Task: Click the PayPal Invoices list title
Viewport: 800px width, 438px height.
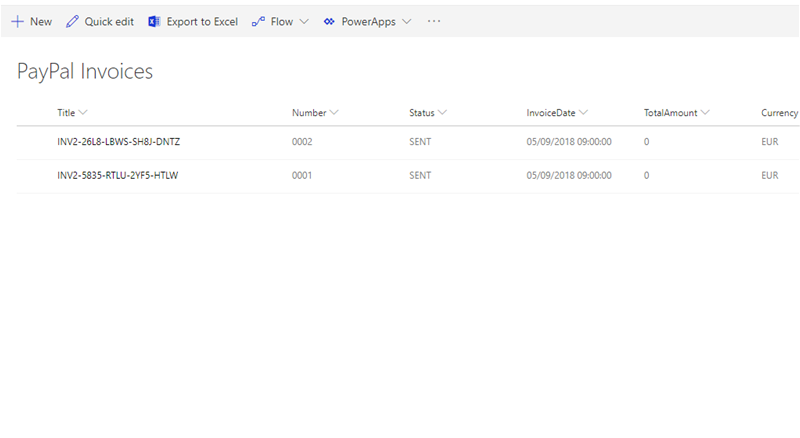Action: click(85, 71)
